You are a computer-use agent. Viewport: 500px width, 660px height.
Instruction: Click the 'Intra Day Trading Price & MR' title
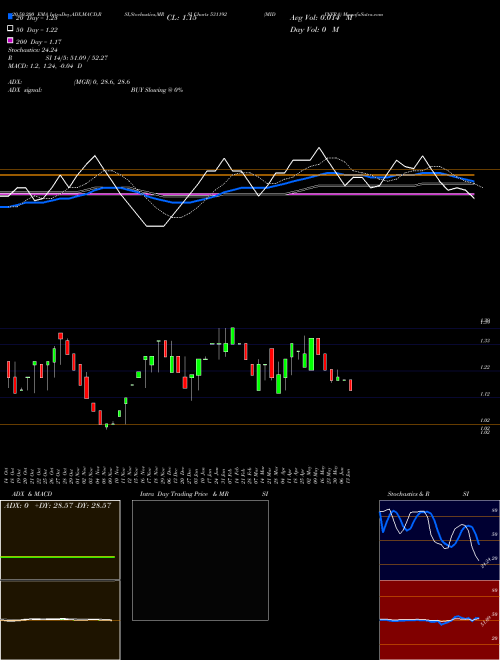pos(184,494)
